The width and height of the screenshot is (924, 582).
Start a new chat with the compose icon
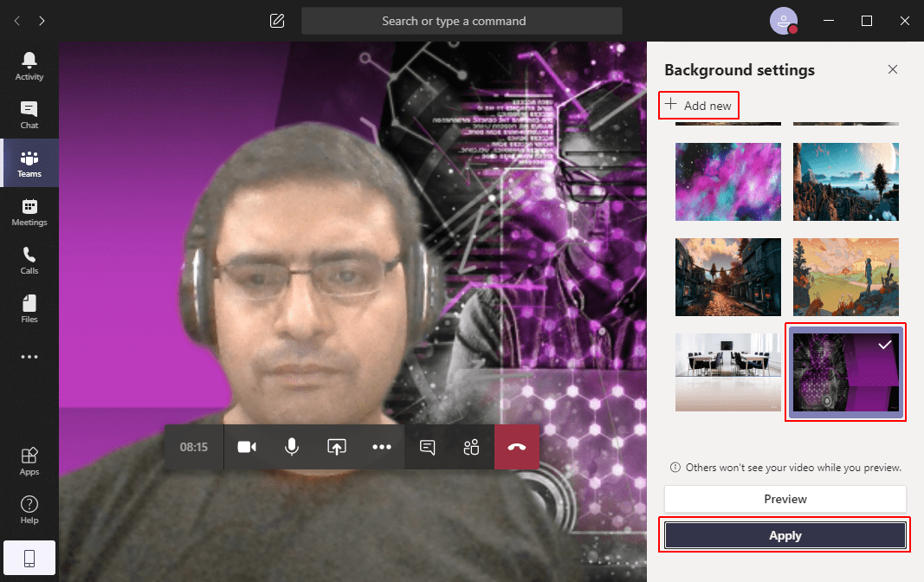click(x=277, y=20)
